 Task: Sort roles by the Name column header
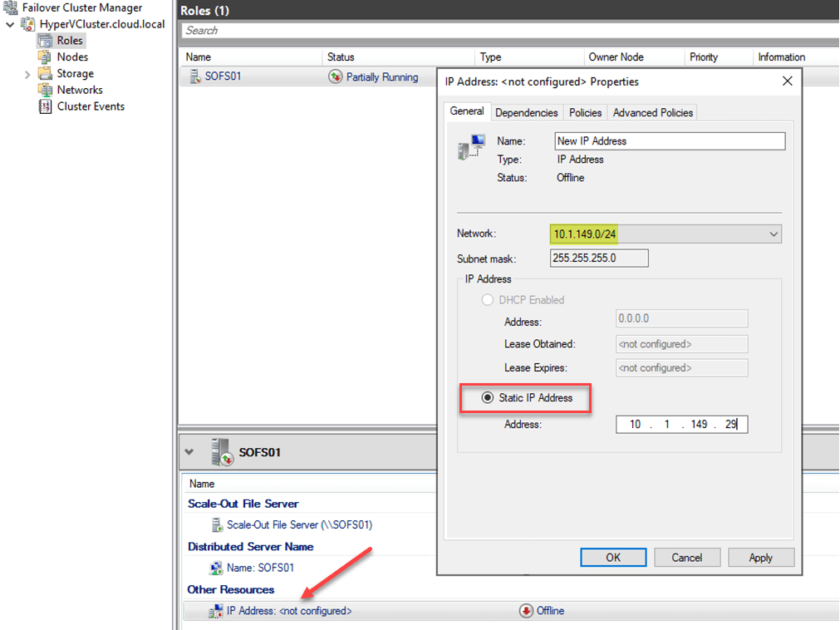tap(251, 57)
